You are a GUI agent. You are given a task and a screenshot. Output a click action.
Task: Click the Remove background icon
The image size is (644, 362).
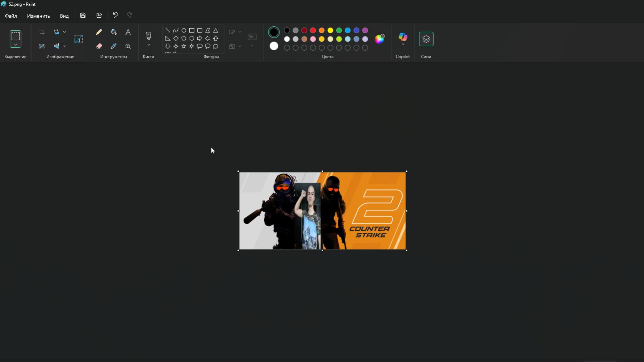(x=42, y=46)
